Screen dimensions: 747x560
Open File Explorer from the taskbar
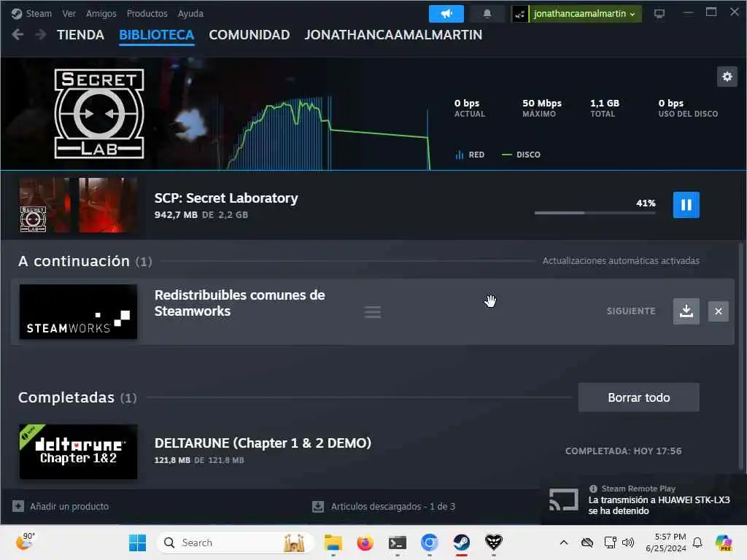333,542
